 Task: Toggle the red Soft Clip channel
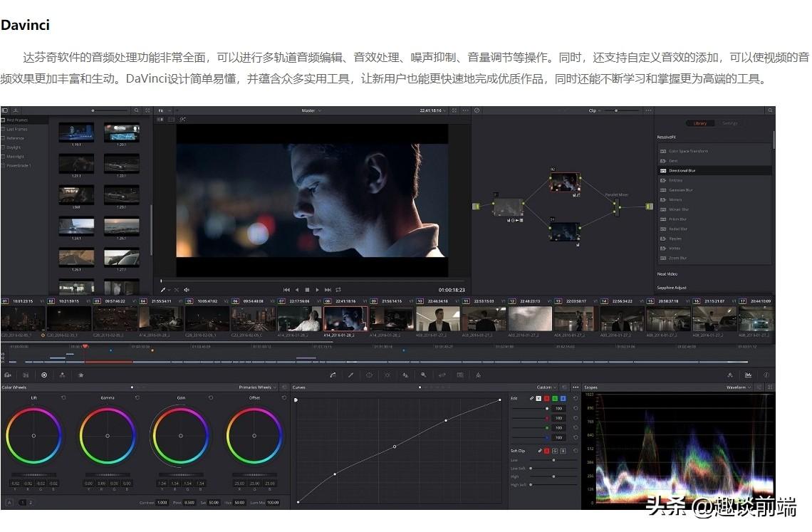coord(547,451)
